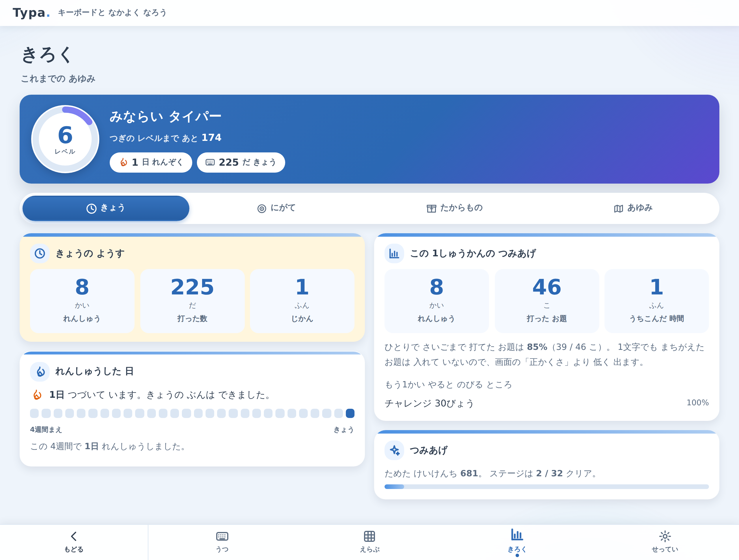This screenshot has height=560, width=739.
Task: Click the clock icon beside きょうの ようす
Action: coord(40,253)
